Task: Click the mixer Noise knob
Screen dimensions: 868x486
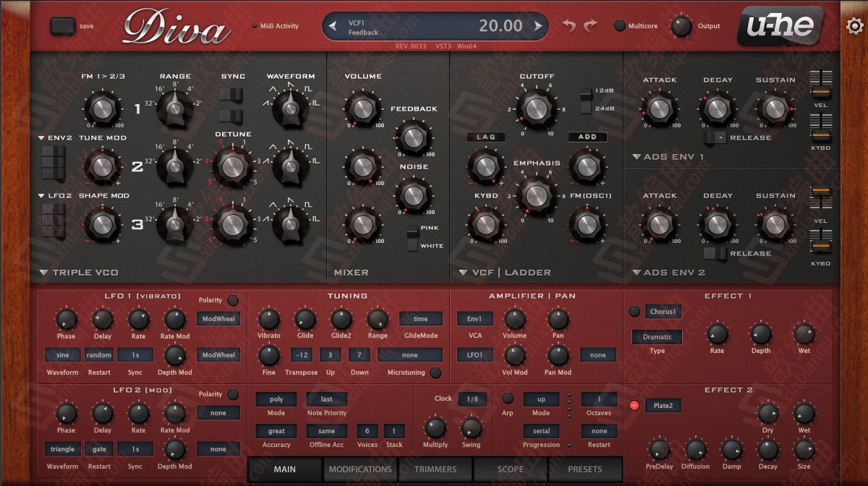Action: tap(413, 195)
